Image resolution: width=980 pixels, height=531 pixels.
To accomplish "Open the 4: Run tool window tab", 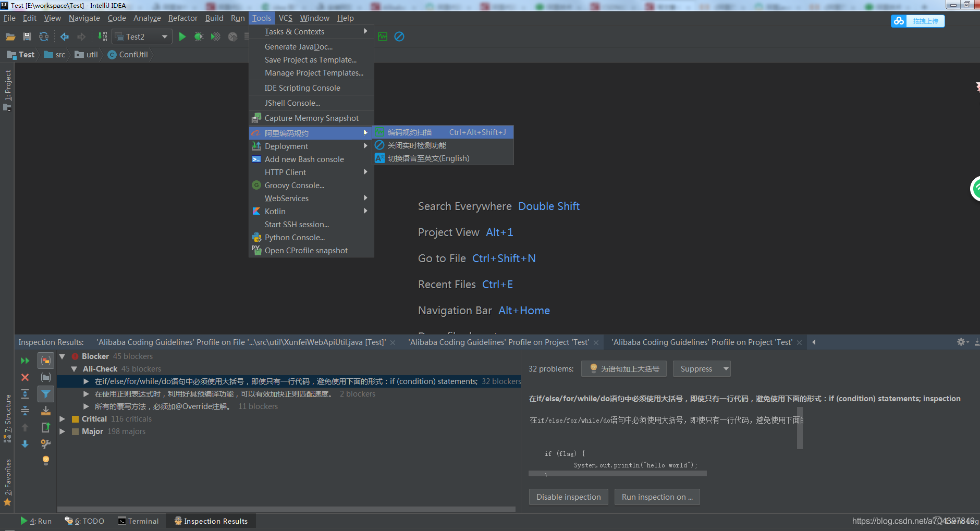I will [x=36, y=521].
